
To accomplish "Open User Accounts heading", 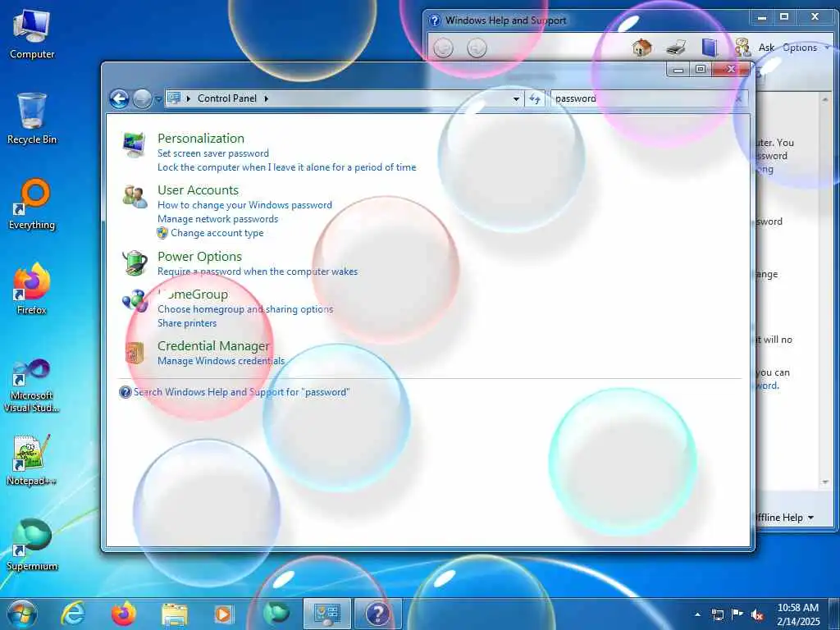I will point(198,190).
